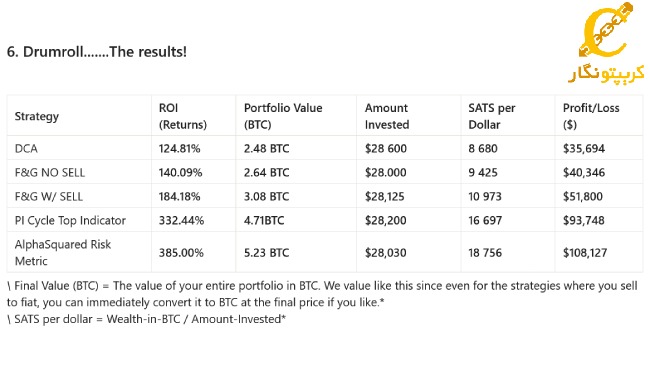The height and width of the screenshot is (365, 650).
Task: Click the Persian brand name under logo
Action: (x=606, y=74)
